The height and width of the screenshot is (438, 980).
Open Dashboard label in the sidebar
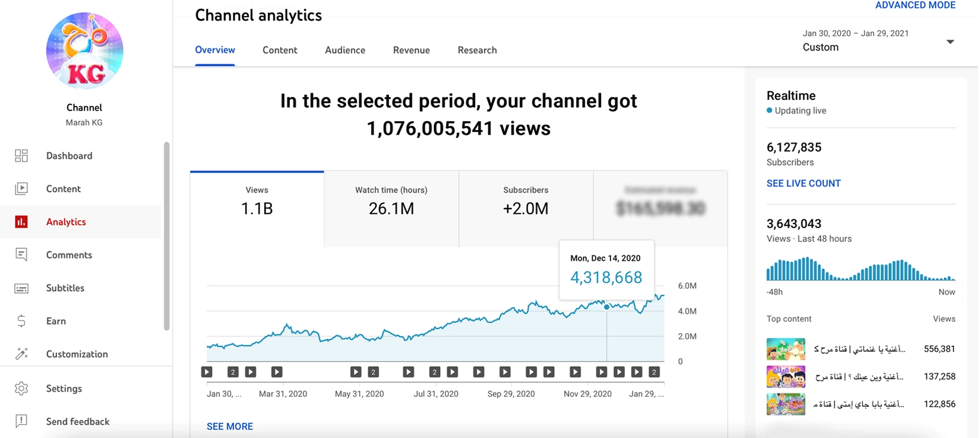pyautogui.click(x=69, y=156)
